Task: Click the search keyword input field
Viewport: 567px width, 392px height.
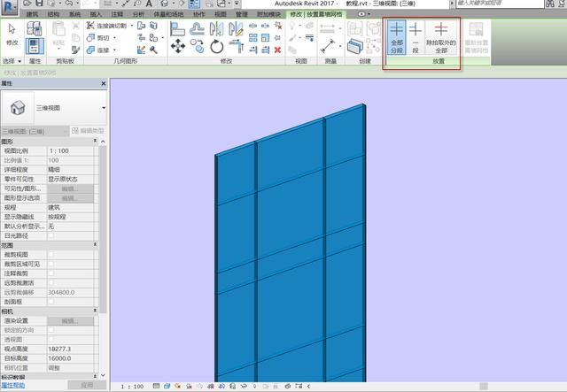Action: pos(500,4)
